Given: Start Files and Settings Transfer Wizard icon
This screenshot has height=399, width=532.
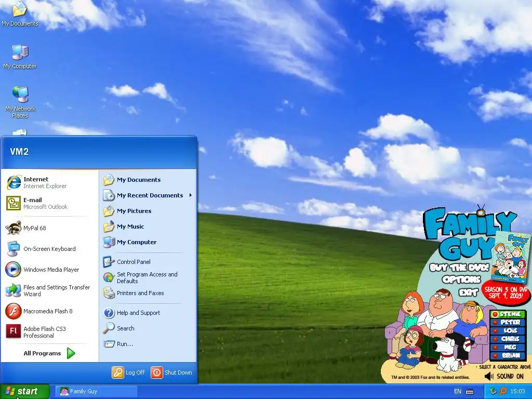Looking at the screenshot, I should [14, 290].
